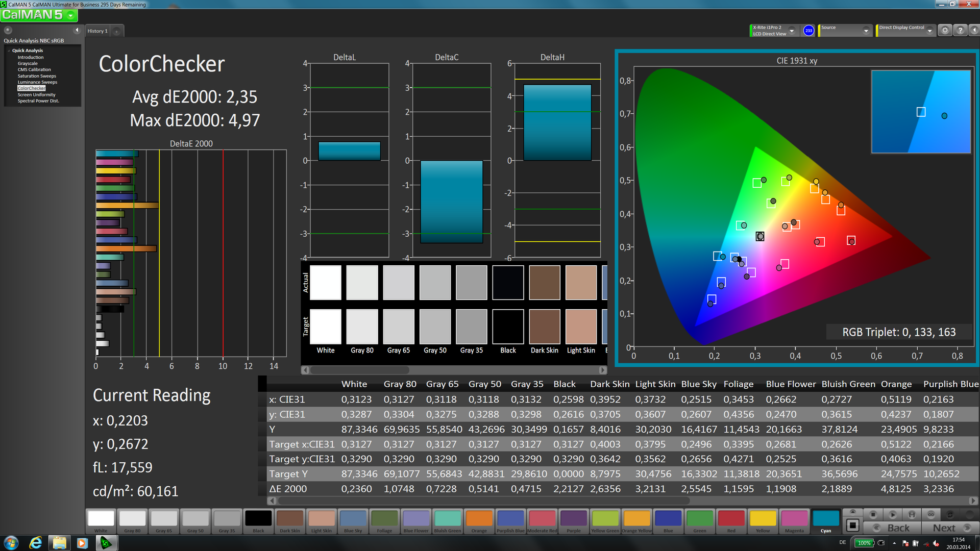Click the stop measurement icon

pyautogui.click(x=873, y=514)
